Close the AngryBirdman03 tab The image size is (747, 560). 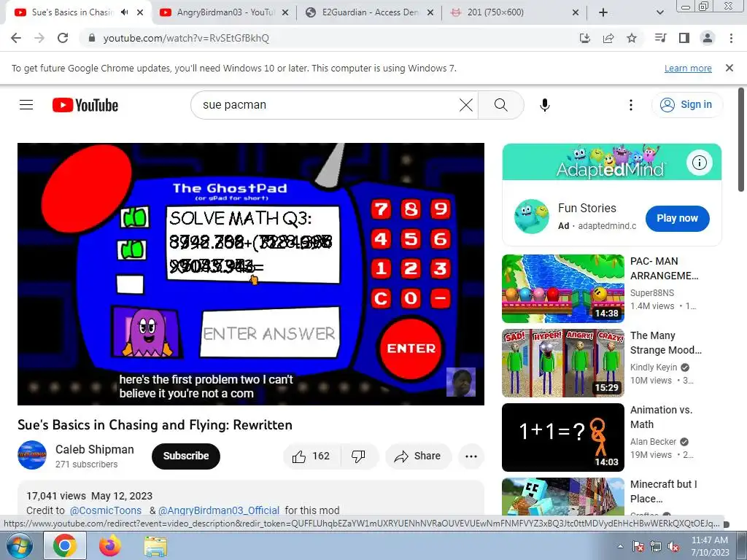click(285, 12)
